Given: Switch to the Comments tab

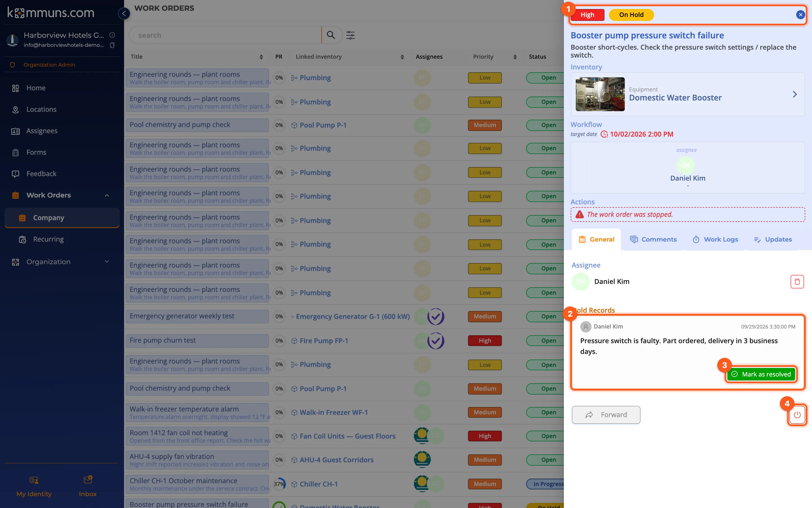Looking at the screenshot, I should pos(653,240).
